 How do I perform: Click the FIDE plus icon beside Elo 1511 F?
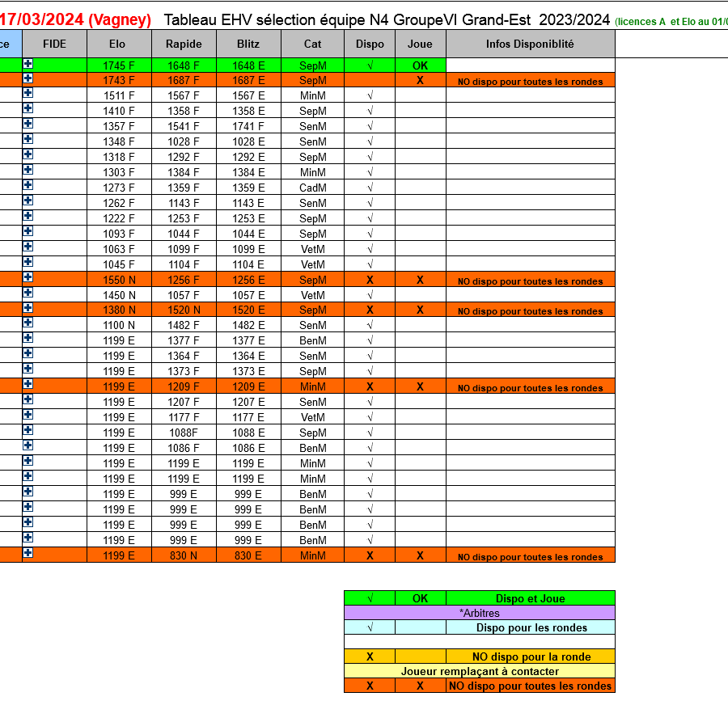[x=28, y=94]
